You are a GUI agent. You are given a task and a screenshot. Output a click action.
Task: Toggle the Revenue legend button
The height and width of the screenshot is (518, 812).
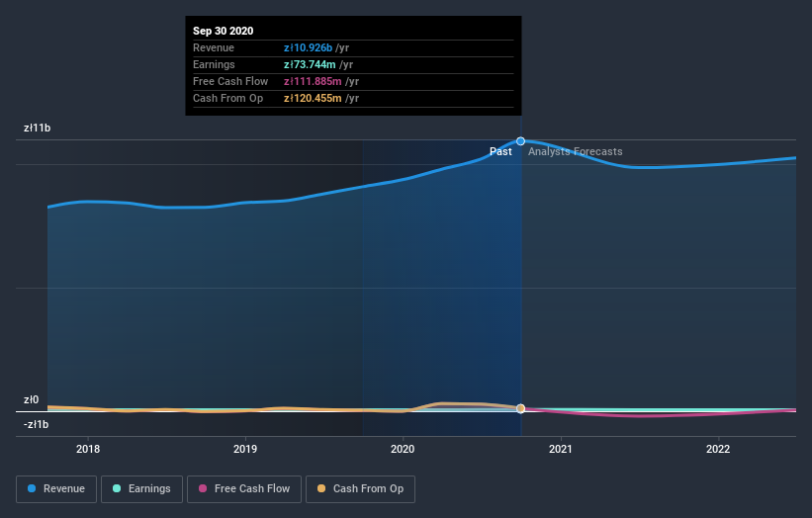point(56,489)
